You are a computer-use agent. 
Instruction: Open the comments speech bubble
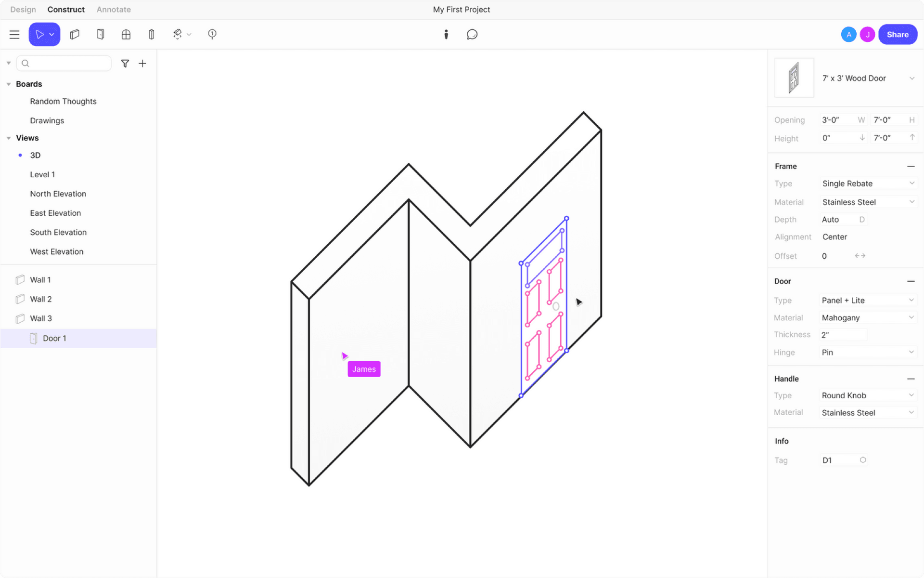point(472,34)
